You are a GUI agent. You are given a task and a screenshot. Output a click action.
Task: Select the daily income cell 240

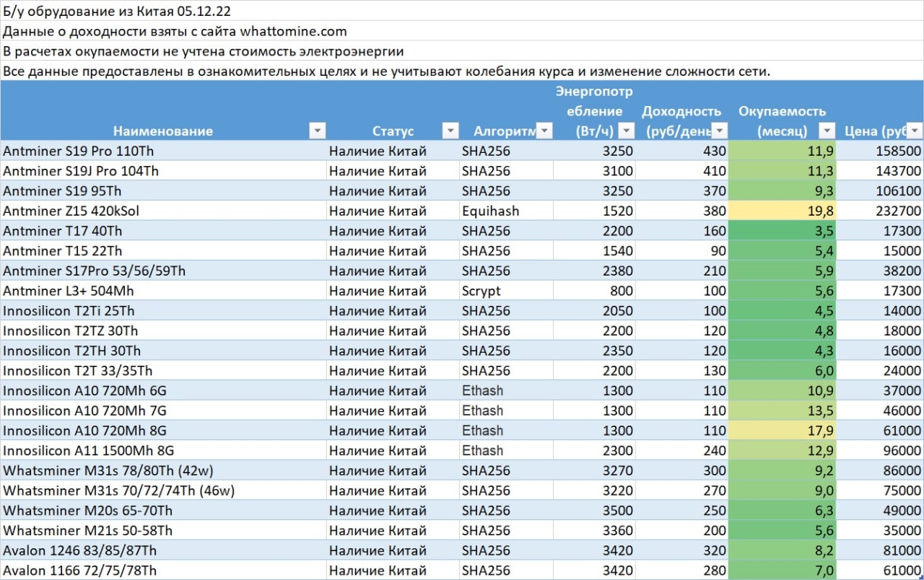point(683,450)
